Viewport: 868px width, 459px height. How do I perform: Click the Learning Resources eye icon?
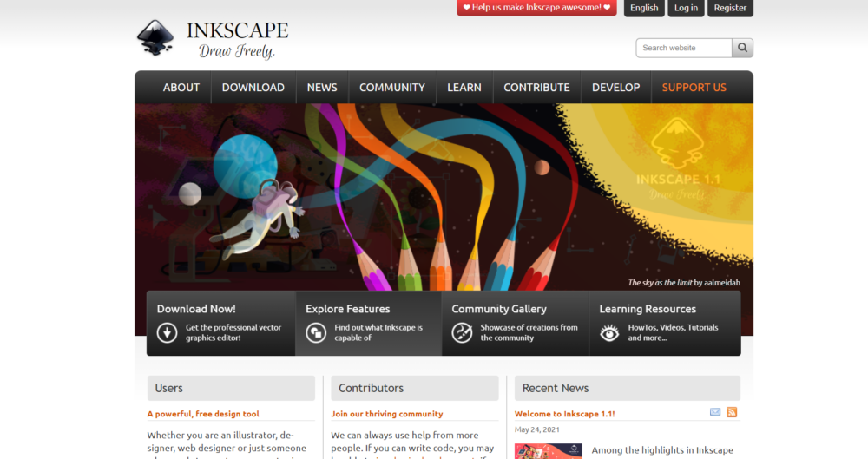[609, 333]
